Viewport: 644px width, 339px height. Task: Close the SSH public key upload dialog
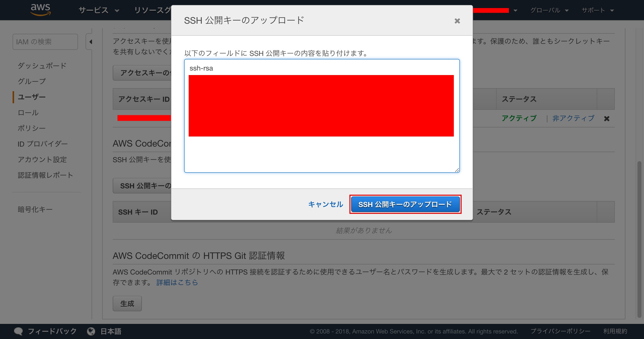[x=457, y=21]
